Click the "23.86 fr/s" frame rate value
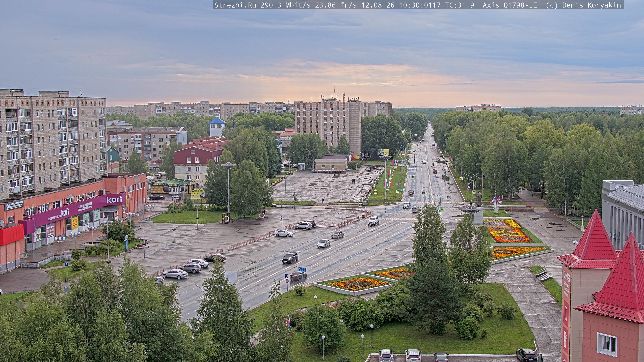The width and height of the screenshot is (644, 362). 336,5
